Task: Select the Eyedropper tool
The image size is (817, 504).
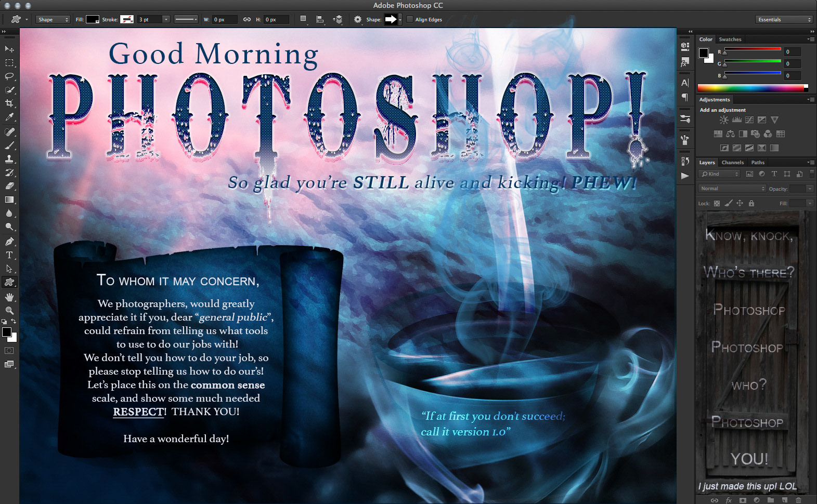Action: (9, 117)
